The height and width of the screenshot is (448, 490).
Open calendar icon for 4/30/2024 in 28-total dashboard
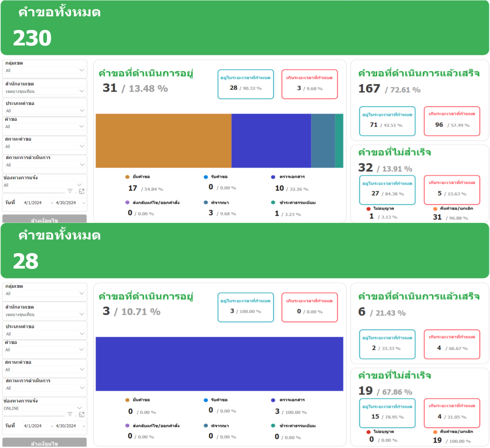point(84,426)
